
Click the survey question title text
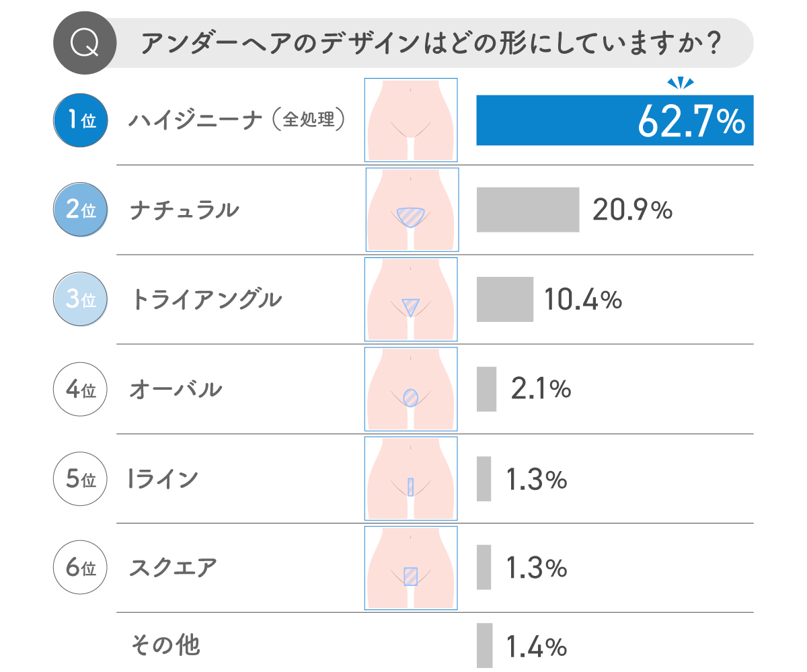(x=430, y=44)
